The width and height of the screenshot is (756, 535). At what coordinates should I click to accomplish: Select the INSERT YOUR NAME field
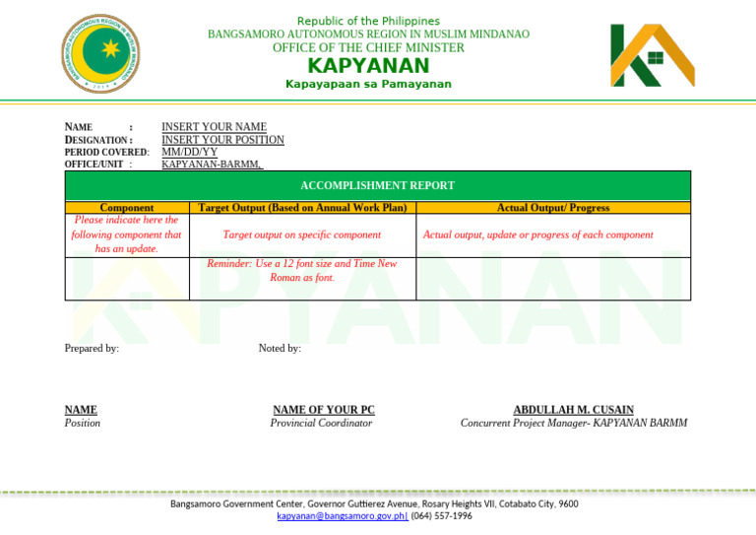coord(214,126)
